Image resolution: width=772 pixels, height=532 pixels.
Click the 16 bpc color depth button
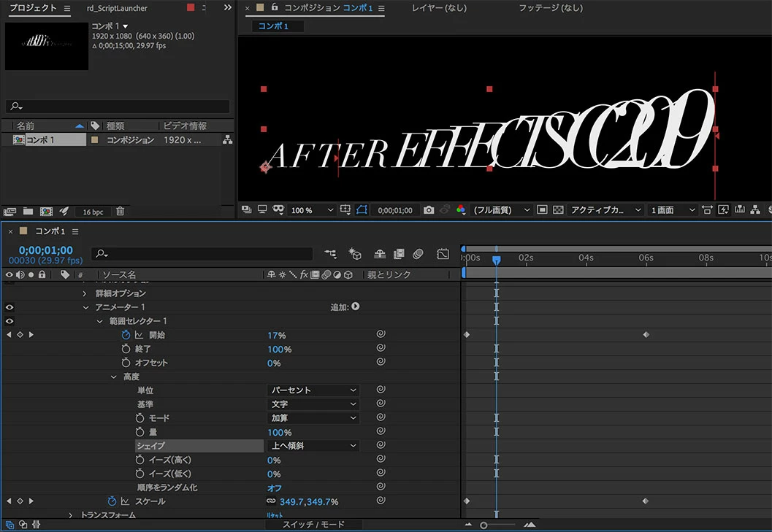point(93,212)
